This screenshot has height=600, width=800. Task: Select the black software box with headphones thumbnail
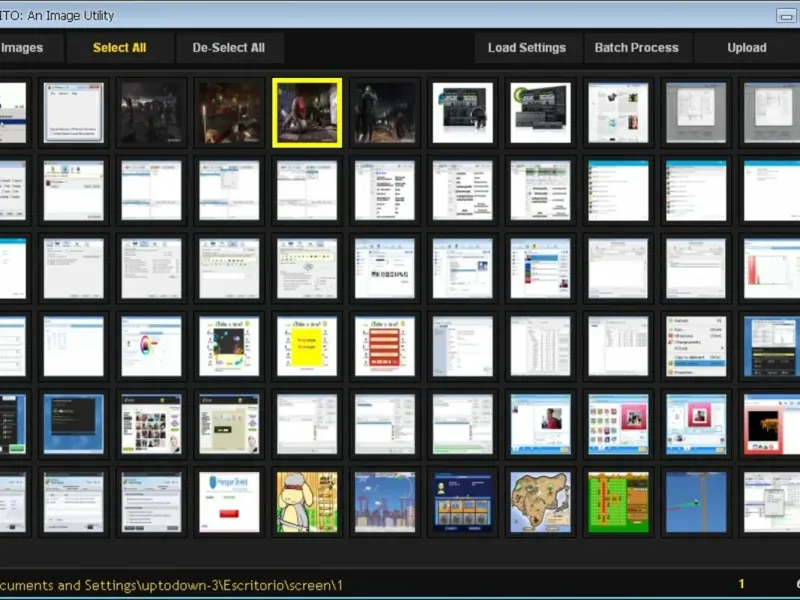463,113
